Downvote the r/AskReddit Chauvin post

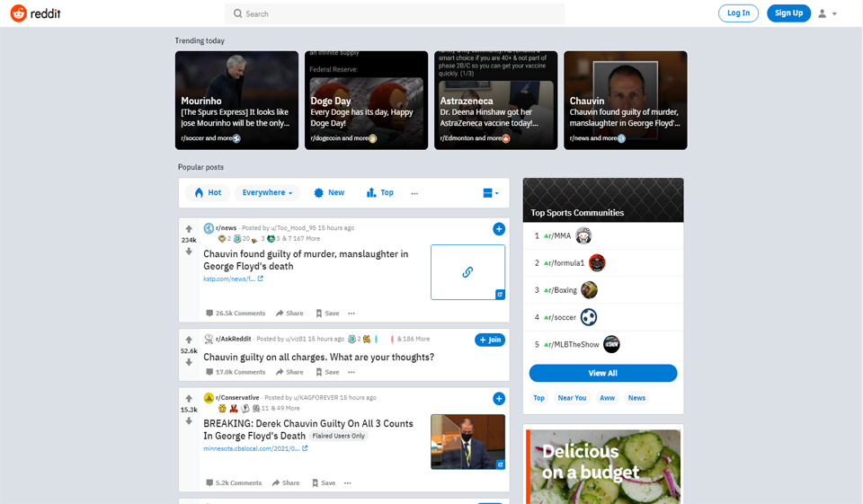(189, 362)
